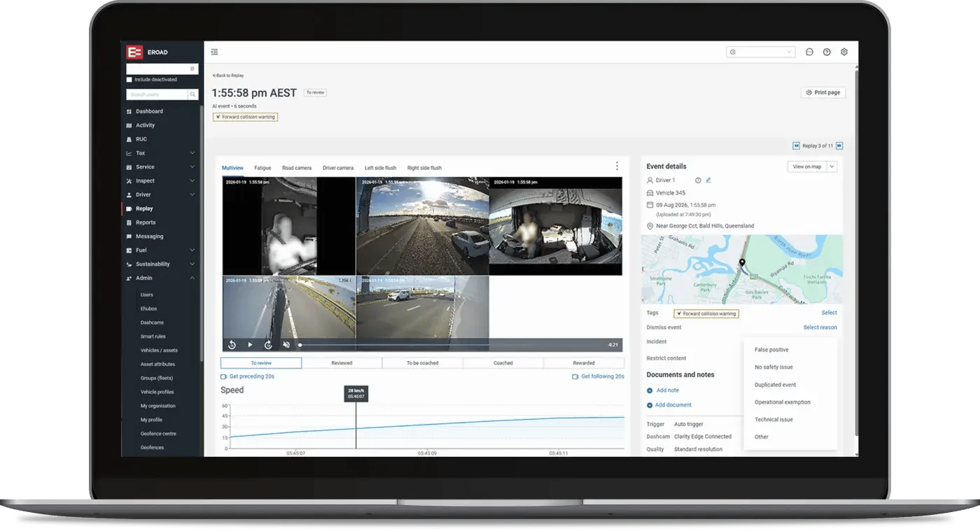Screen dimensions: 980x531
Task: Unmute the video with the speaker icon
Action: coord(286,345)
